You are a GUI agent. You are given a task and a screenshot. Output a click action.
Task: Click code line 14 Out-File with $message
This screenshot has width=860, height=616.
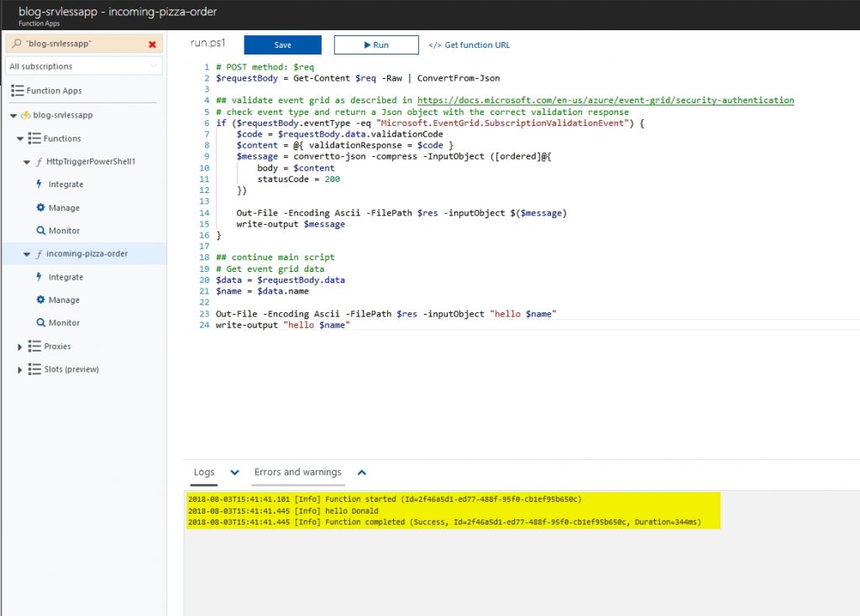click(x=401, y=213)
